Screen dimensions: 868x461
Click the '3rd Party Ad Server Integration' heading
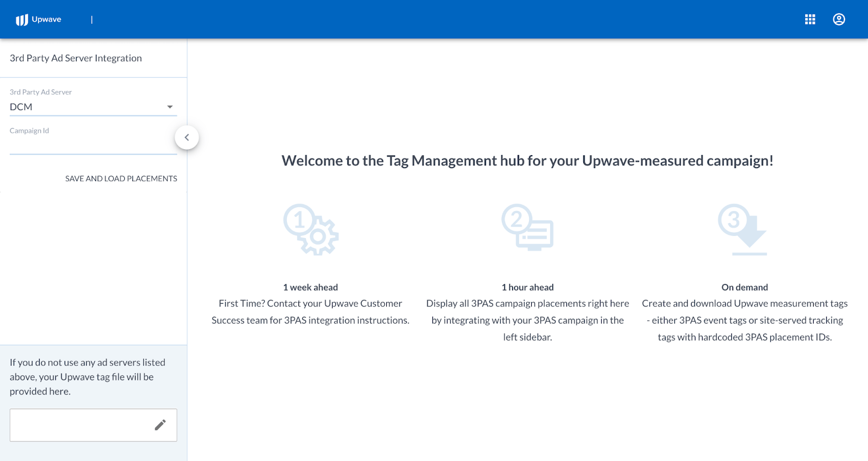coord(76,58)
